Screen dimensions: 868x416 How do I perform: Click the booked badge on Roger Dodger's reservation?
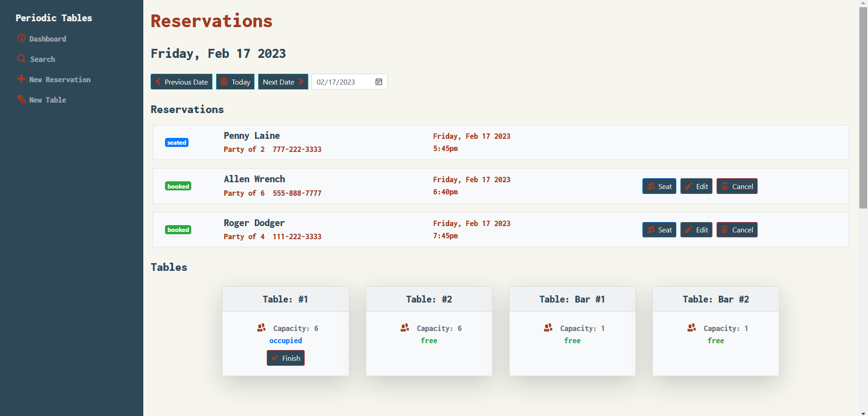coord(178,230)
